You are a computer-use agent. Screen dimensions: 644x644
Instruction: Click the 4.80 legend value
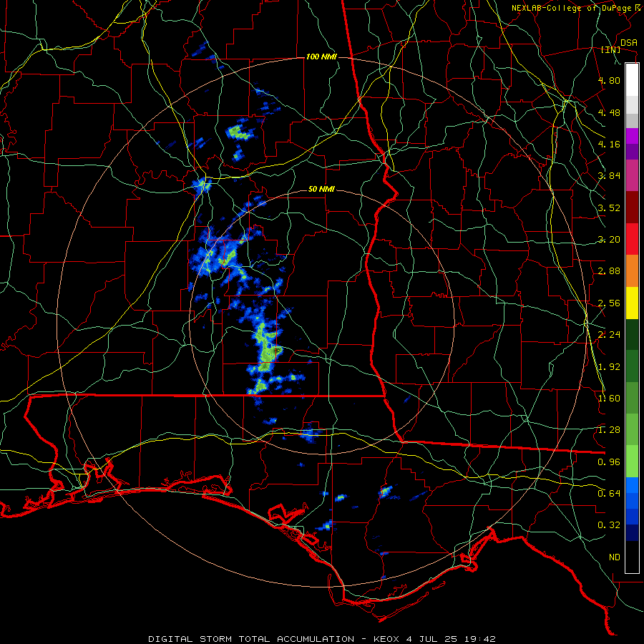(609, 80)
